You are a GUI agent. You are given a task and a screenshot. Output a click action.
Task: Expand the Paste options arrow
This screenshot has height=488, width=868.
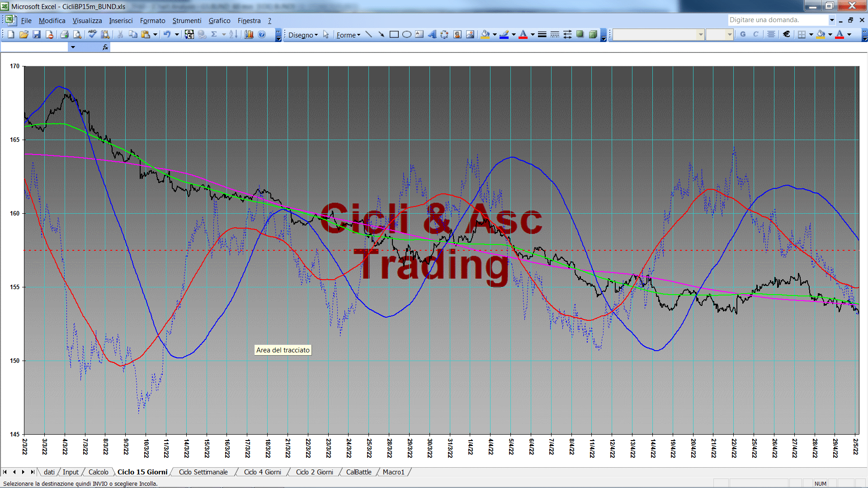tap(155, 34)
